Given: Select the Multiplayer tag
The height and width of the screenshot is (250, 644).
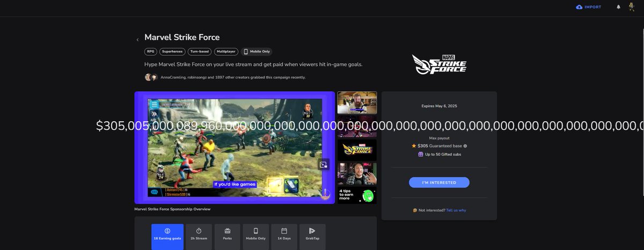Looking at the screenshot, I should 226,52.
